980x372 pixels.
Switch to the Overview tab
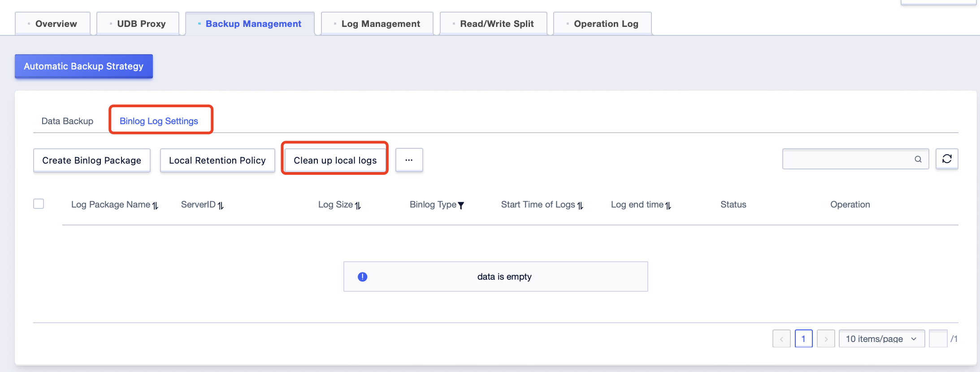[52, 24]
